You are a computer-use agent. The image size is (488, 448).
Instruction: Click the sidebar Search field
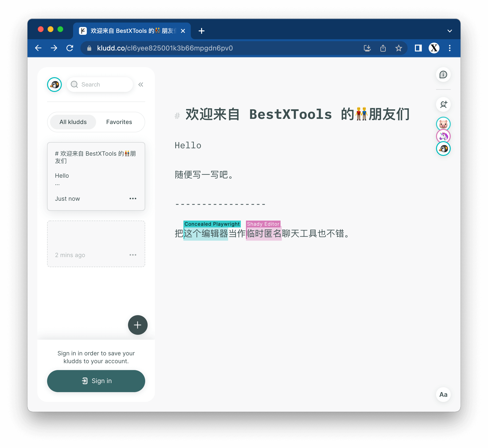pyautogui.click(x=100, y=85)
